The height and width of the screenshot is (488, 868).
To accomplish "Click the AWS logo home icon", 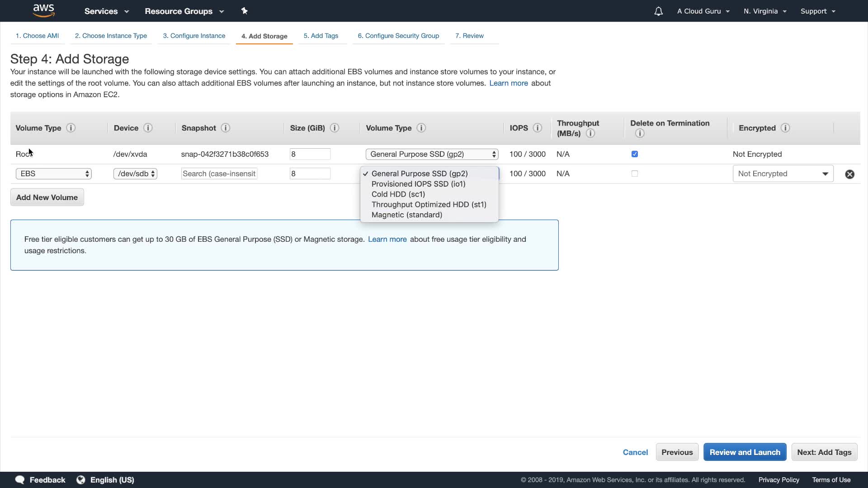I will [x=44, y=11].
